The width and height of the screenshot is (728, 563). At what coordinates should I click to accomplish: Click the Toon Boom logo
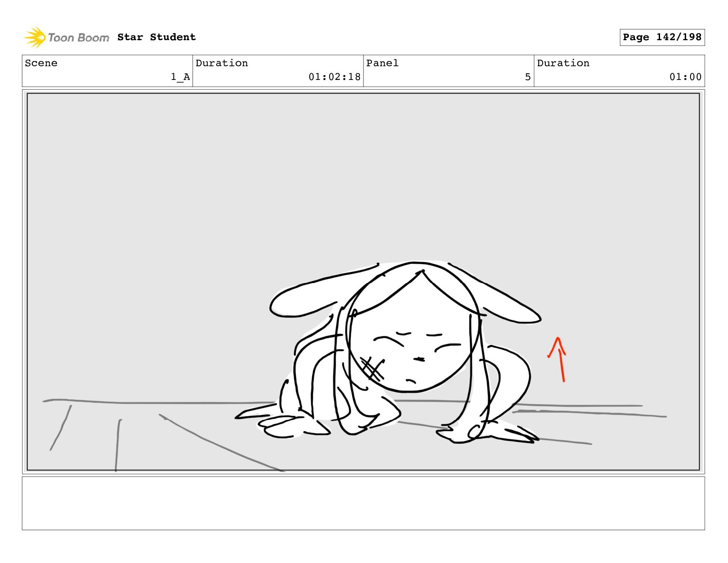(x=66, y=38)
